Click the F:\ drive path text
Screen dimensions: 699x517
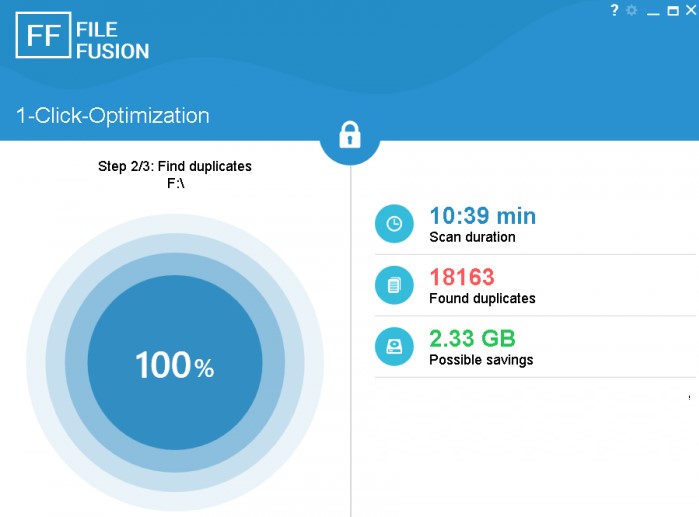pyautogui.click(x=176, y=183)
